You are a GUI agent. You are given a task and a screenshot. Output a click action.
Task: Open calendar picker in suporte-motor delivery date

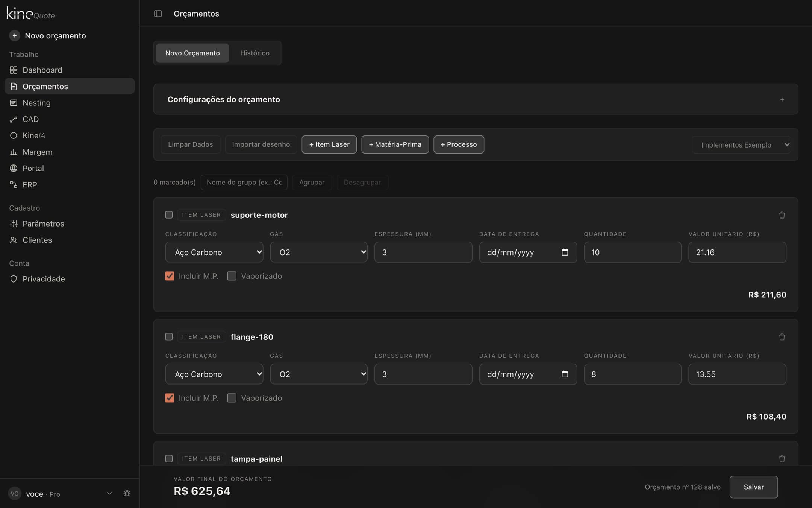(565, 252)
